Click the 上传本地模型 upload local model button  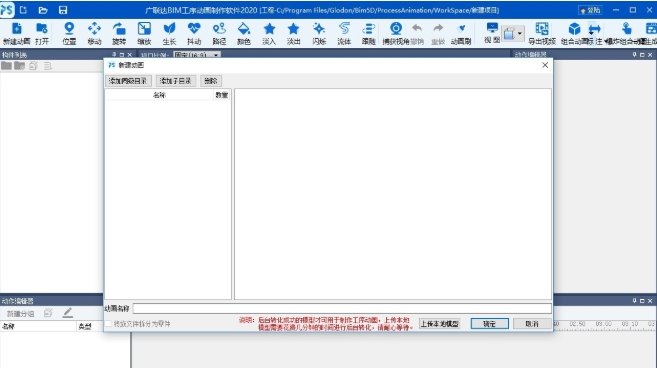[440, 324]
